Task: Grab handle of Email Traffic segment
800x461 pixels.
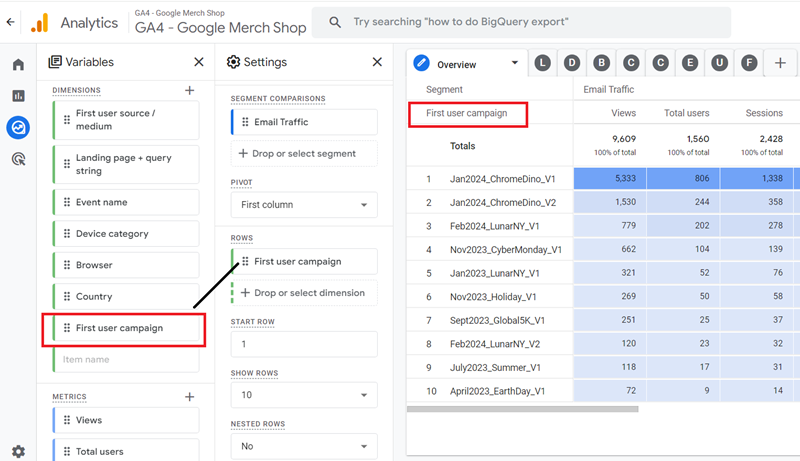Action: [245, 122]
